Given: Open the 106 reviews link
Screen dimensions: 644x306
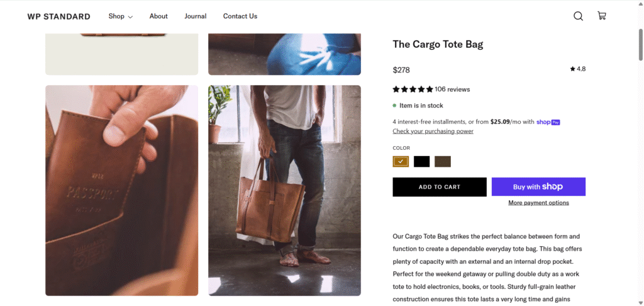Looking at the screenshot, I should (x=452, y=89).
